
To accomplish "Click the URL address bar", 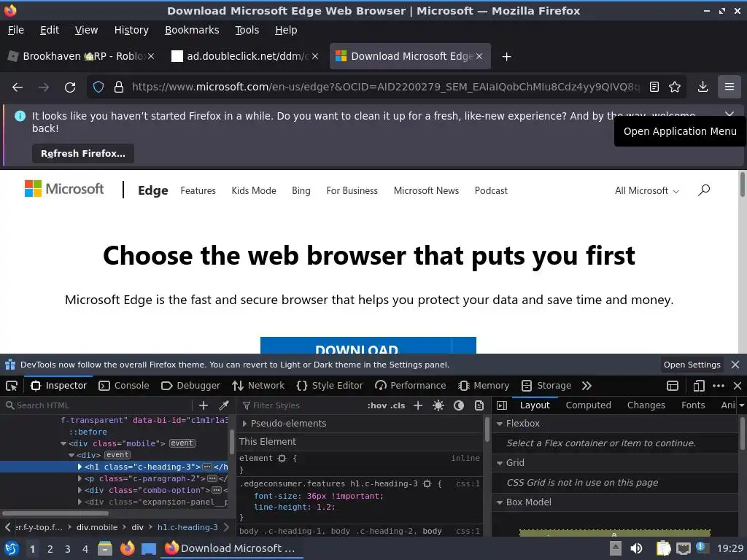I will [386, 87].
